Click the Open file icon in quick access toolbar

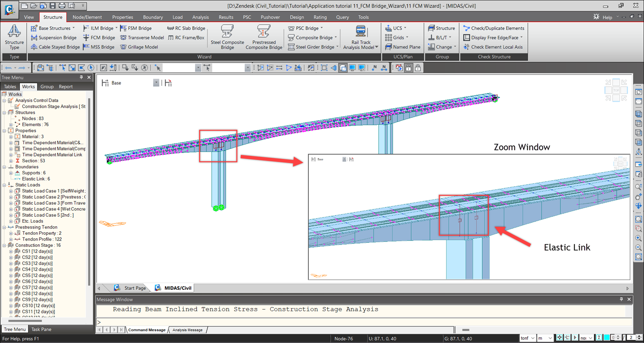[x=34, y=6]
